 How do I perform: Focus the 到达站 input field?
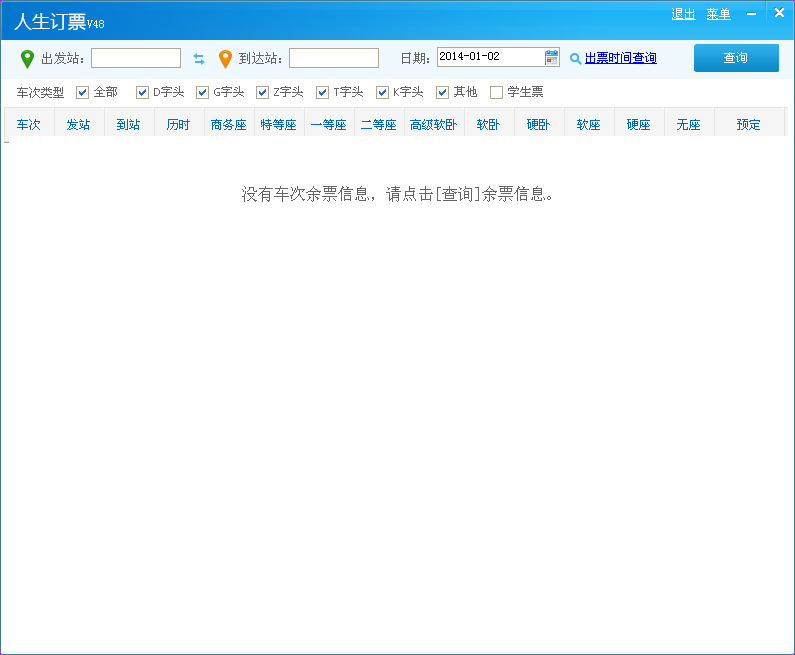coord(334,58)
